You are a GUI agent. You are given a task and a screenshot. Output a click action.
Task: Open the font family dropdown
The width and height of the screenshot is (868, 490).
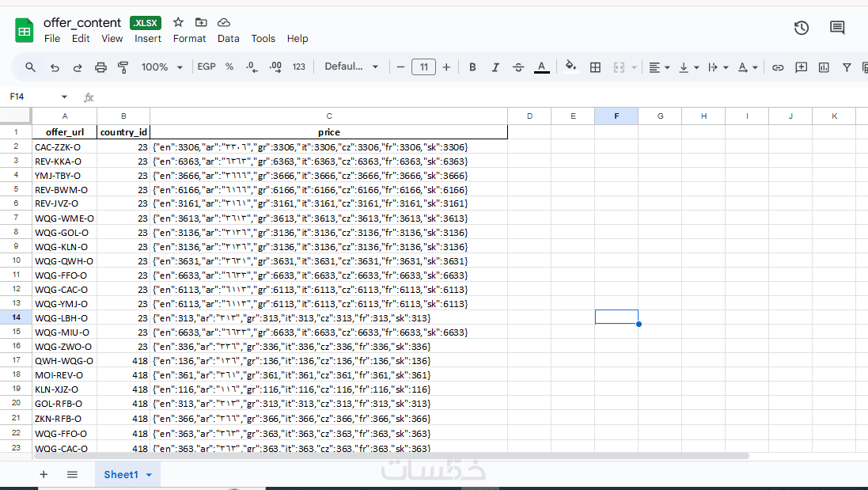[351, 66]
